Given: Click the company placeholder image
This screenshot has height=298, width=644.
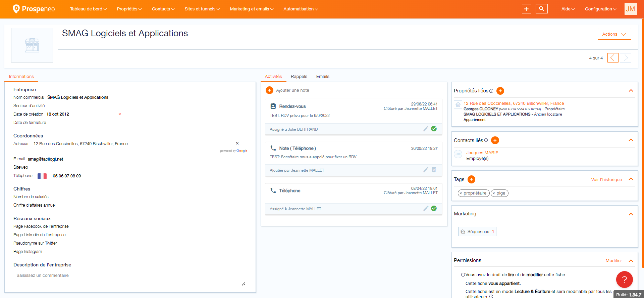Looking at the screenshot, I should coord(32,45).
